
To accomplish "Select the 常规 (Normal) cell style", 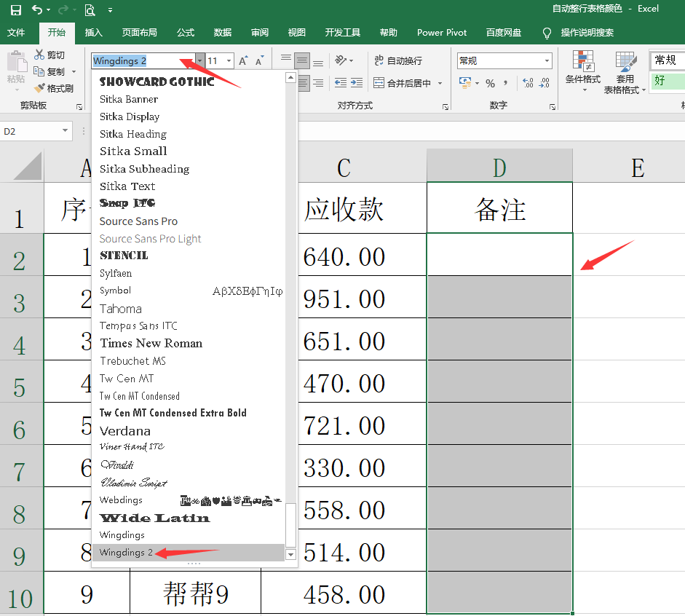I will 667,60.
